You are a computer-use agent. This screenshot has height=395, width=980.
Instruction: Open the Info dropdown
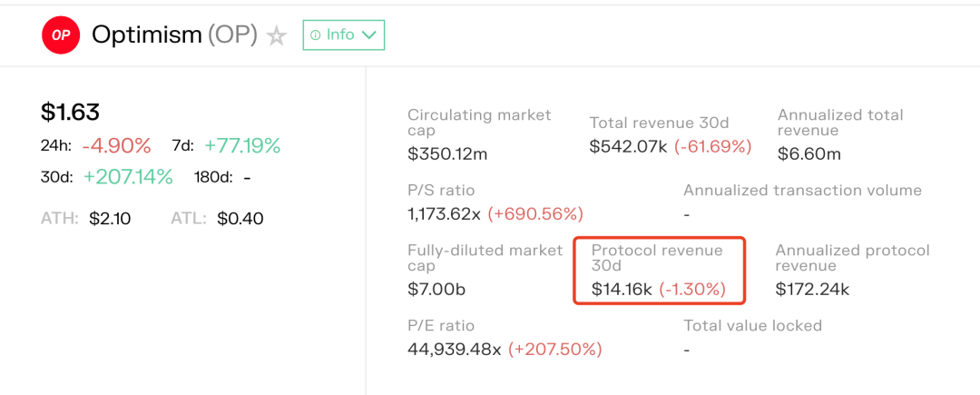[x=344, y=35]
